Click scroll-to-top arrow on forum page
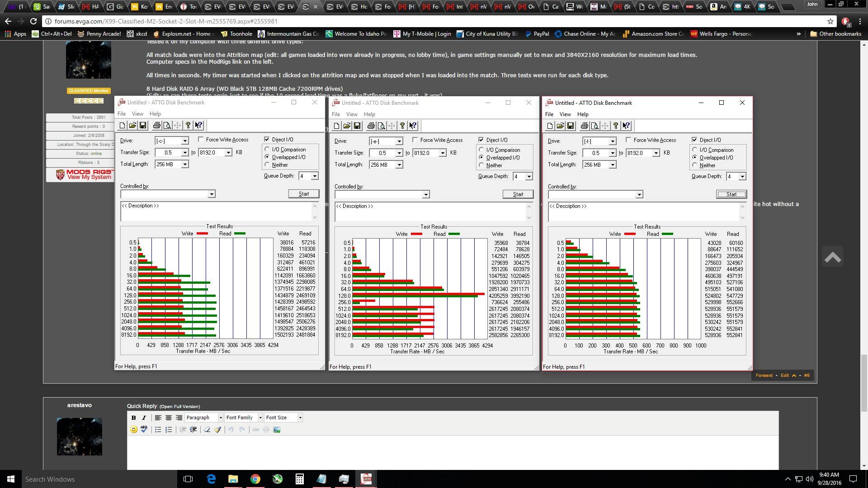The width and height of the screenshot is (868, 488). pyautogui.click(x=833, y=258)
